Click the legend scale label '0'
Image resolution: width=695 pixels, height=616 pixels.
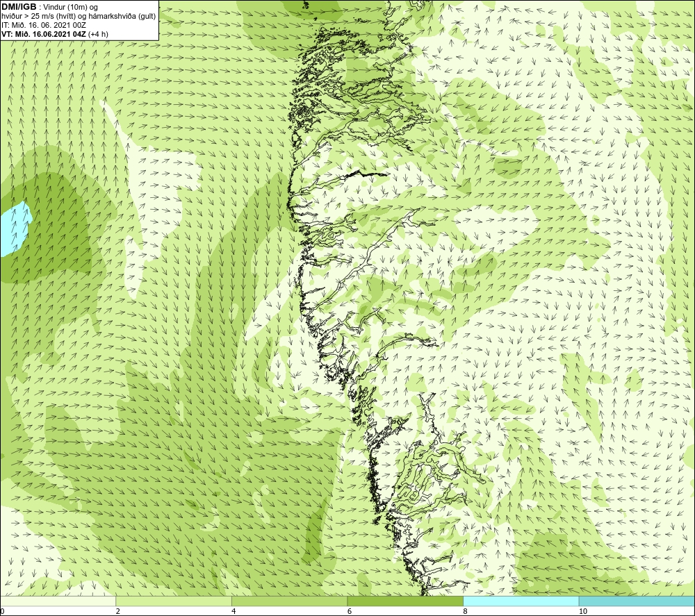coord(2,611)
